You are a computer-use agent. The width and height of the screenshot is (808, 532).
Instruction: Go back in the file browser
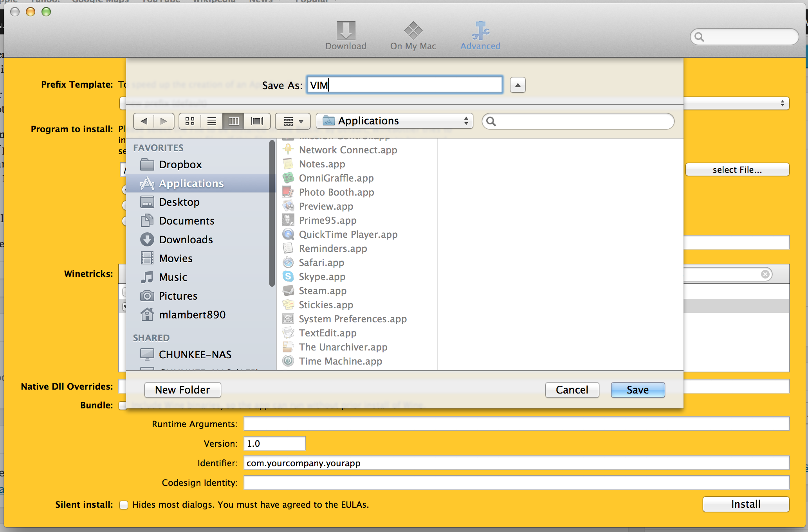(x=144, y=121)
